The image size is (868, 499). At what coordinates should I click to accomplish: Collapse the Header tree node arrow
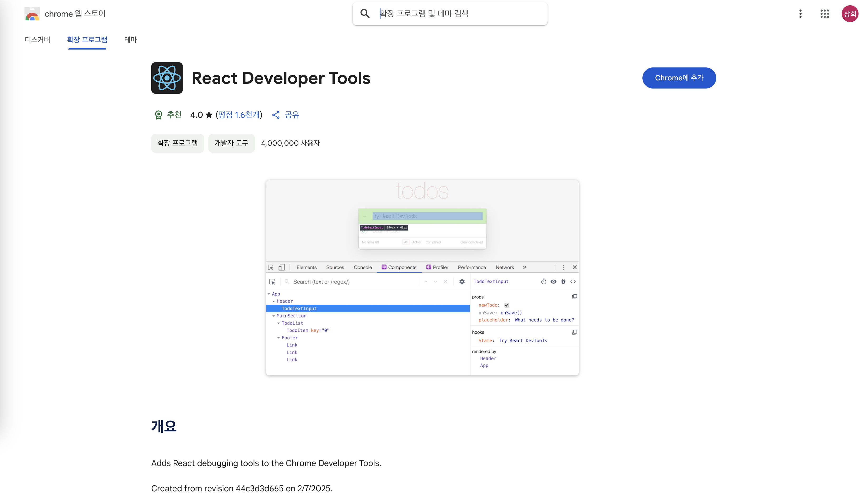(x=274, y=301)
